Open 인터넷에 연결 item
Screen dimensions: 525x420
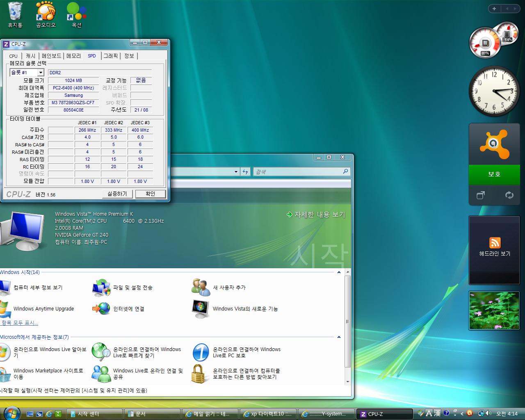coord(118,309)
